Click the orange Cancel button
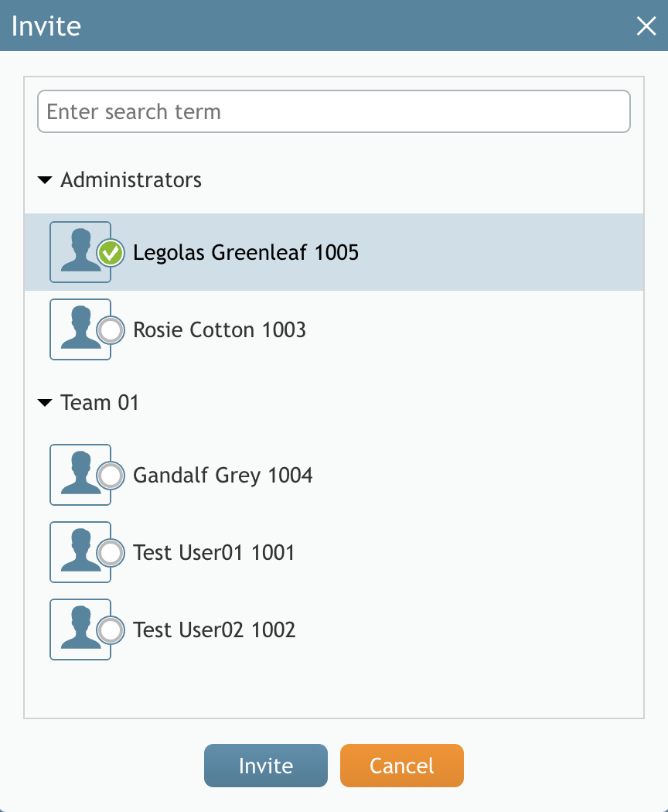Image resolution: width=668 pixels, height=812 pixels. [x=402, y=766]
